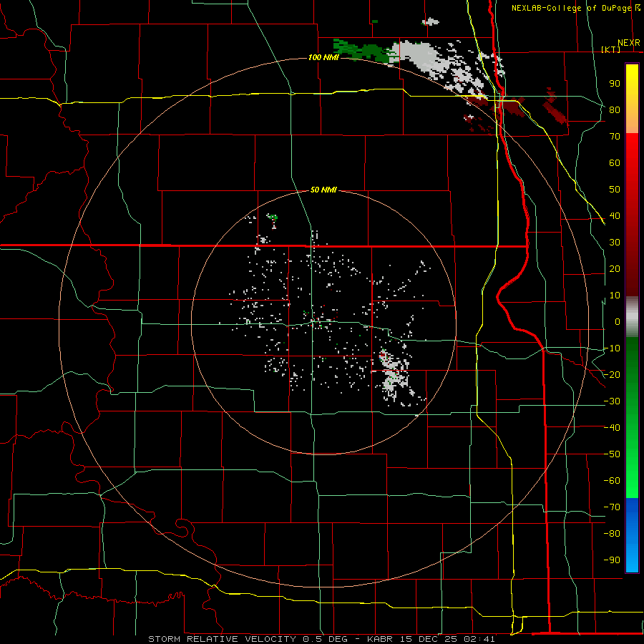The width and height of the screenshot is (644, 644).
Task: Click the "-30" scale value
Action: click(x=612, y=401)
